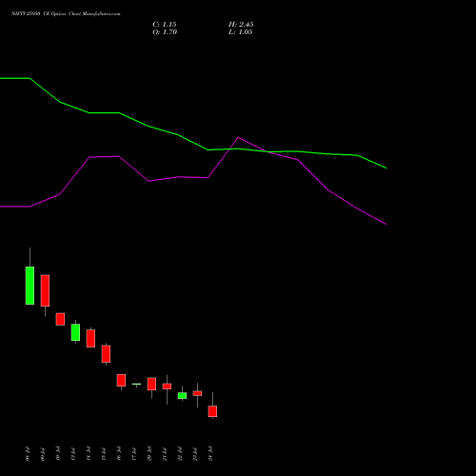The height and width of the screenshot is (476, 476).
Task: Select the red candle for 23 Jul
Action: (x=197, y=393)
